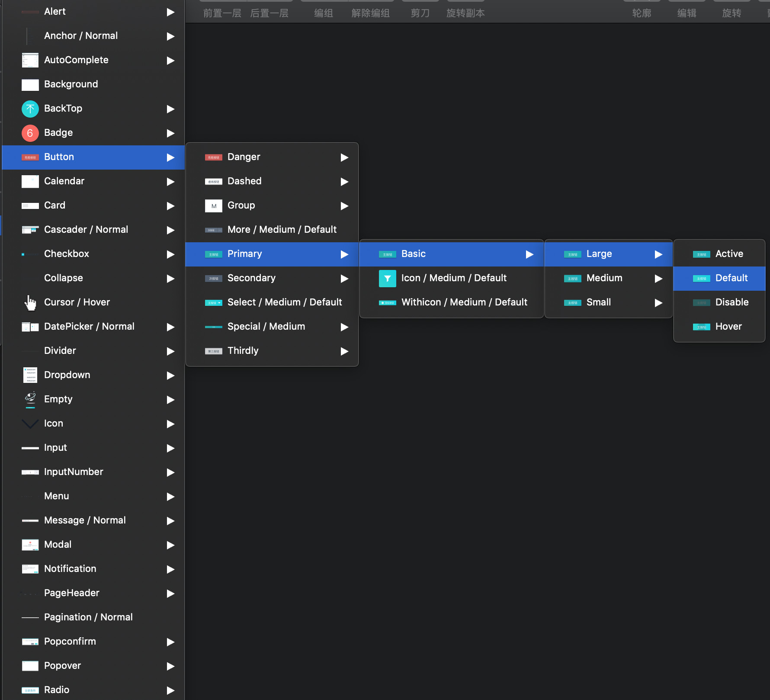Click the Group button thumbnail icon
This screenshot has height=700, width=770.
point(213,206)
